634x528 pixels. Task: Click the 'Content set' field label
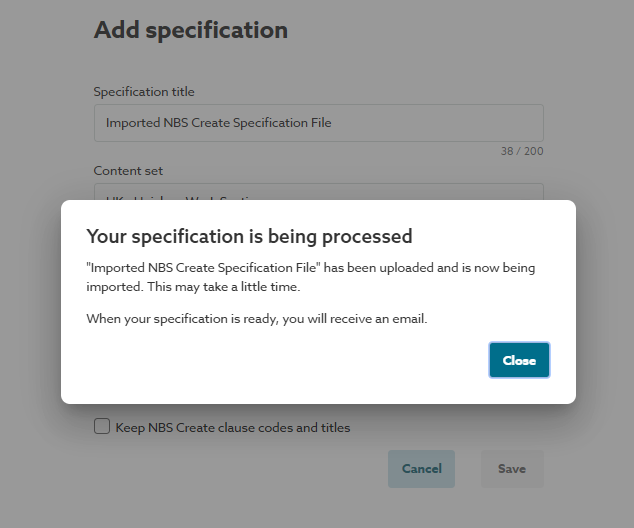point(128,171)
